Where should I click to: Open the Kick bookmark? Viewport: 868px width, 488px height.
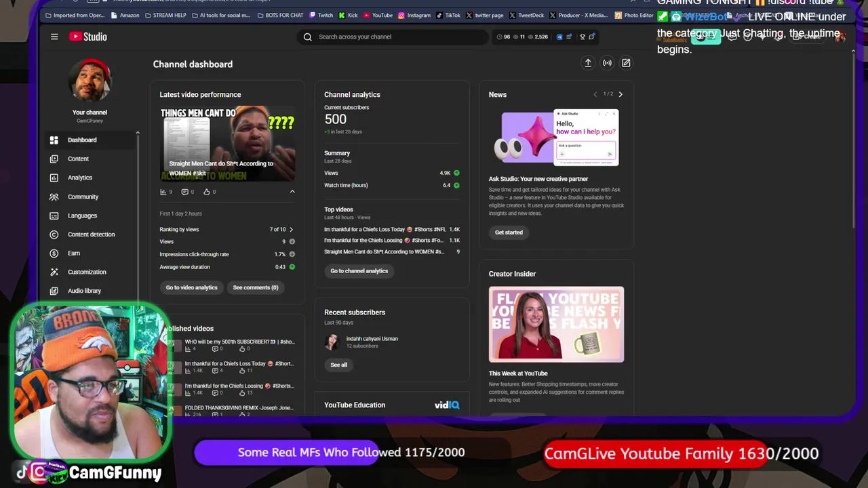click(x=349, y=15)
